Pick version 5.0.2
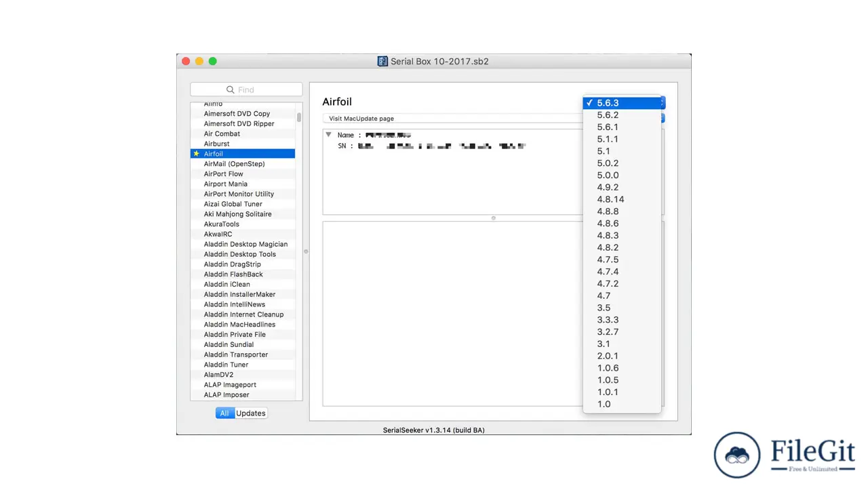Screen dimensions: 868x488 coord(622,163)
